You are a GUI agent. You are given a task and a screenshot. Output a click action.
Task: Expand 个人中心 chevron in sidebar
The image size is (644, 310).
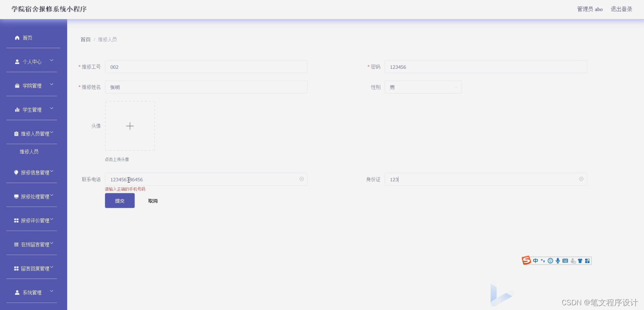coord(52,60)
